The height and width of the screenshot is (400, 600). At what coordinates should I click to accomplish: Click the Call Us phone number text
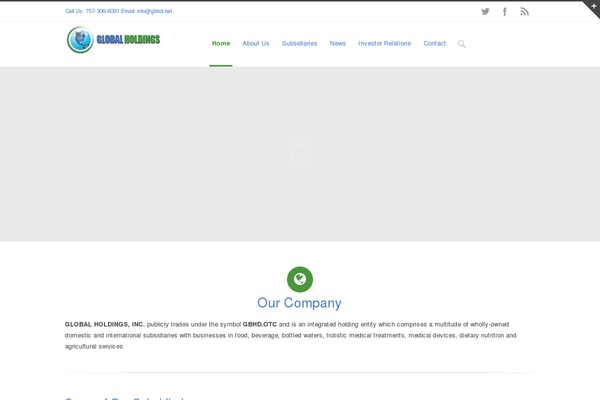[102, 11]
